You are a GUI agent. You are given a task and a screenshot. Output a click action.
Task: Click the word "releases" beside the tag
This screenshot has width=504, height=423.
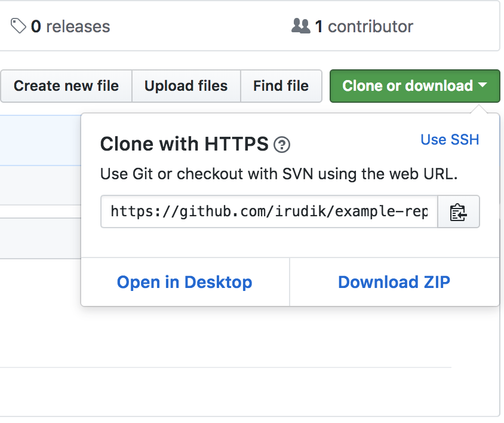(x=78, y=26)
